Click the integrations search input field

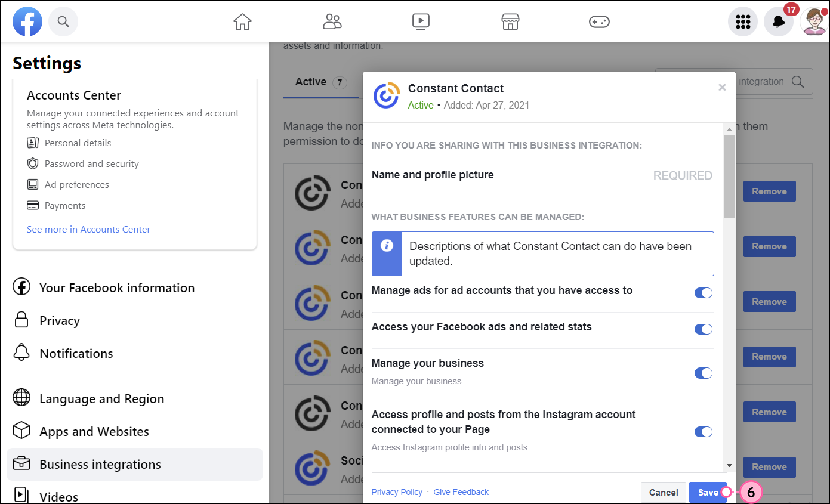click(x=734, y=81)
